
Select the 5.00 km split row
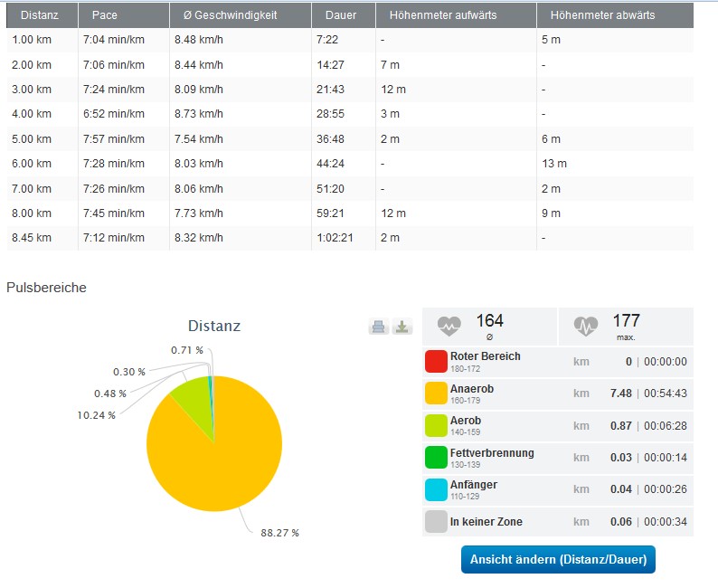(349, 139)
